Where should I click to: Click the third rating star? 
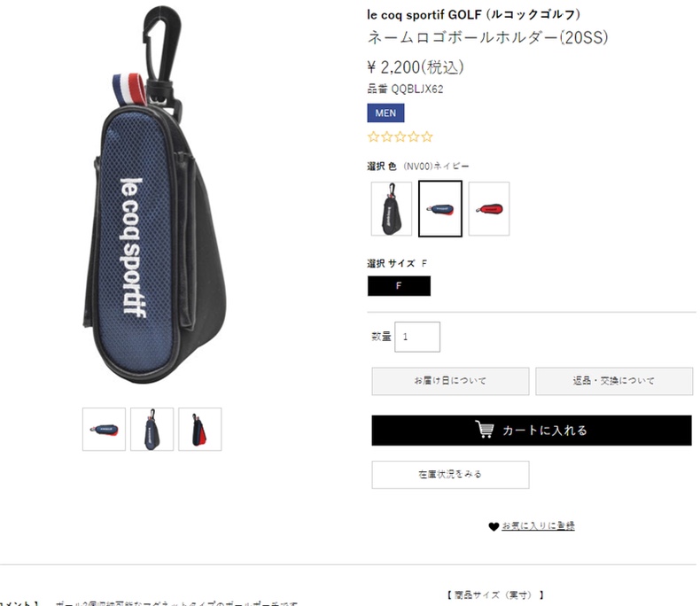coord(401,136)
